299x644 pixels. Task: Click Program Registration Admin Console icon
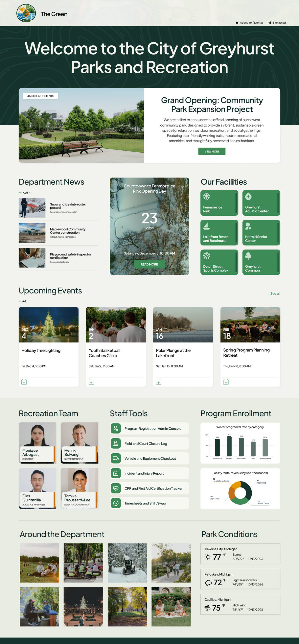[x=116, y=428]
